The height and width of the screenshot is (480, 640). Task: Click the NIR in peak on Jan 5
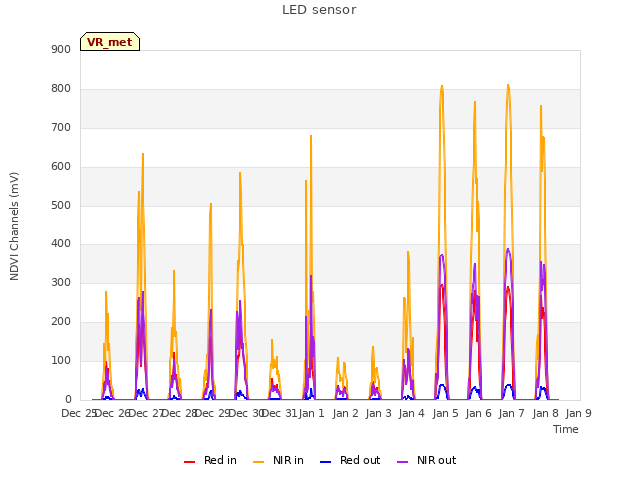click(x=442, y=86)
